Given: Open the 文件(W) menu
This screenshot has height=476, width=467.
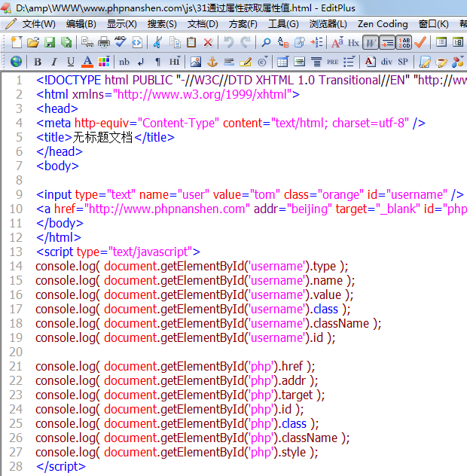Looking at the screenshot, I should coord(39,23).
